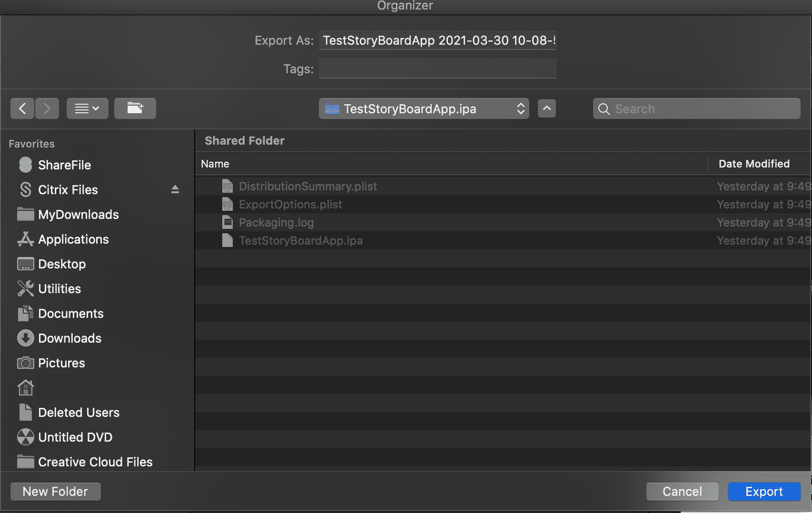Go to Pictures folder in sidebar
The image size is (812, 513).
pos(61,363)
